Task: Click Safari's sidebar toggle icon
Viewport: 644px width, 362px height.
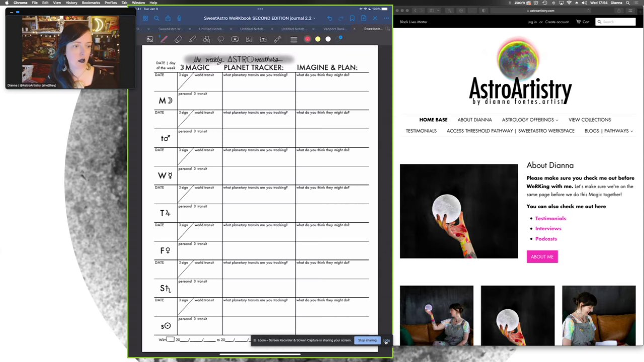Action: (432, 11)
